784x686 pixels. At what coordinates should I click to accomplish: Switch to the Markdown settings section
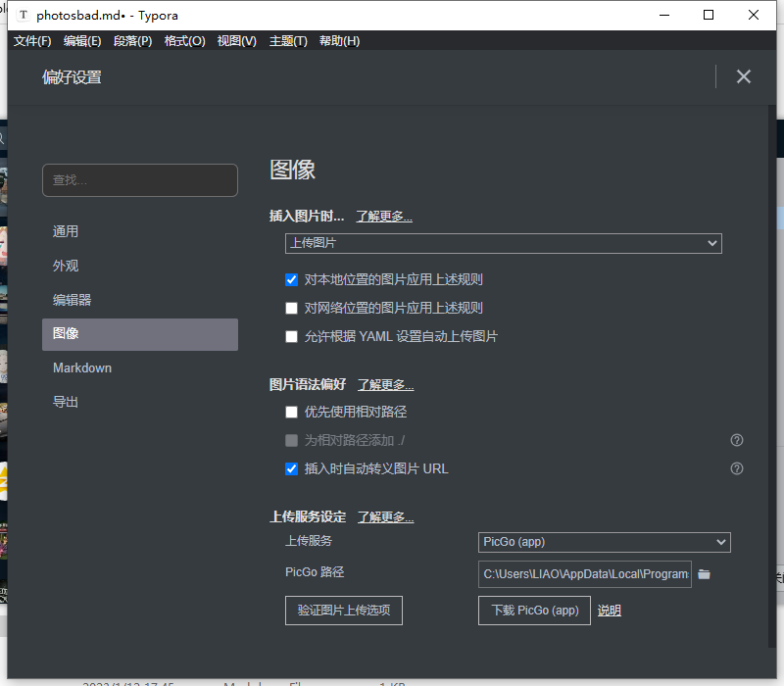[x=82, y=367]
